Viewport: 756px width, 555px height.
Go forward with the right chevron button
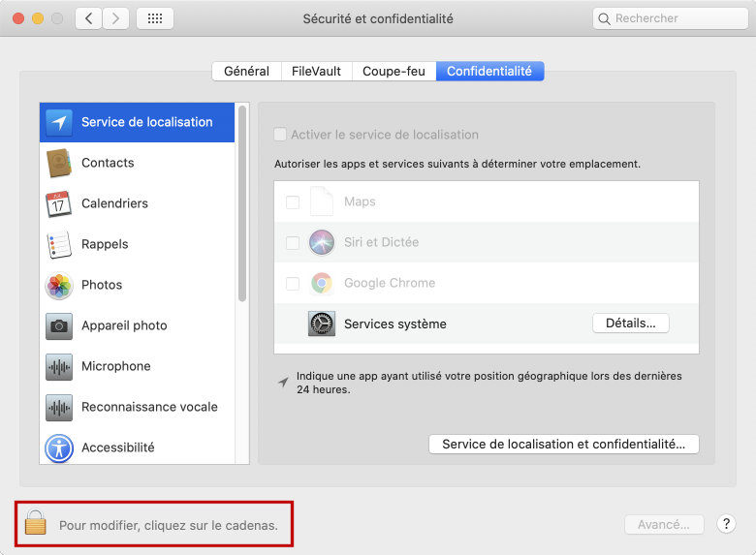(115, 18)
